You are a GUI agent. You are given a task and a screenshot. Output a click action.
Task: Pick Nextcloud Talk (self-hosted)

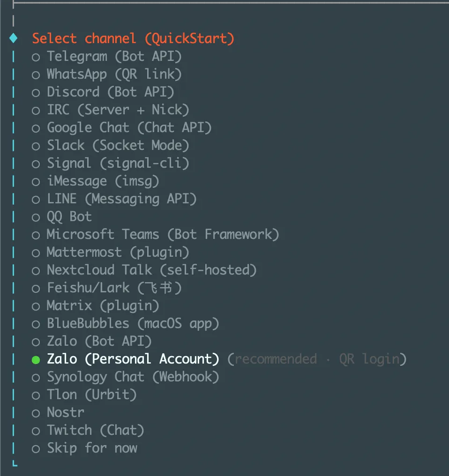click(x=36, y=271)
